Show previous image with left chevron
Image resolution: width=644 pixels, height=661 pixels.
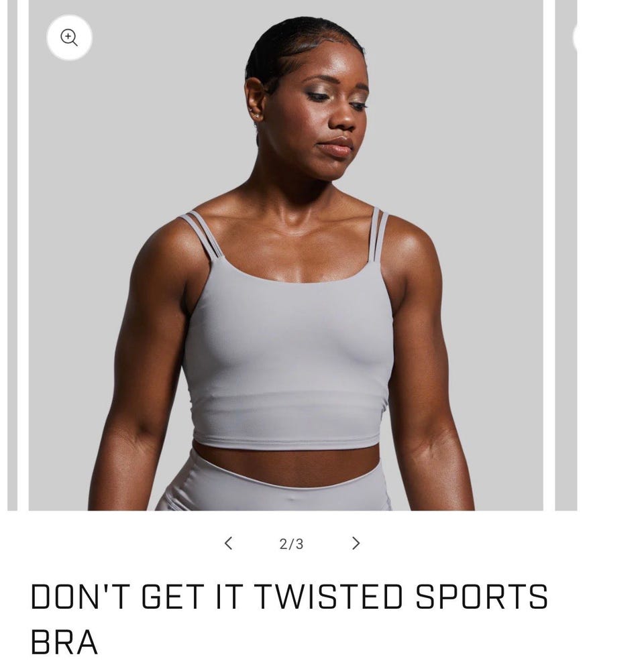coord(228,544)
